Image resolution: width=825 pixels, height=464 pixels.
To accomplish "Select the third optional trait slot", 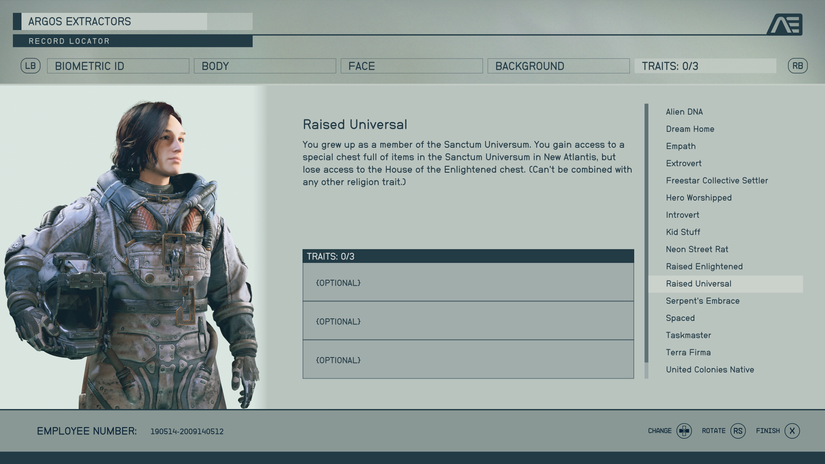I will click(468, 360).
